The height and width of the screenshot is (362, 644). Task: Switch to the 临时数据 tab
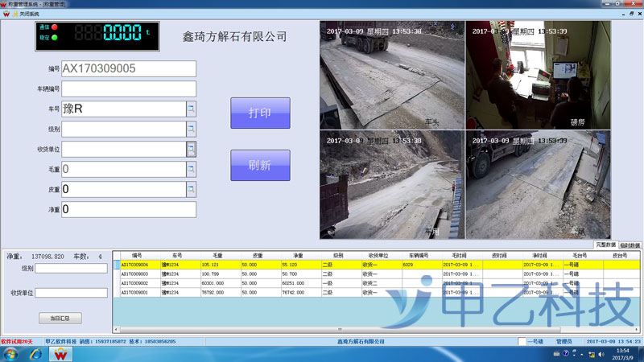click(630, 245)
